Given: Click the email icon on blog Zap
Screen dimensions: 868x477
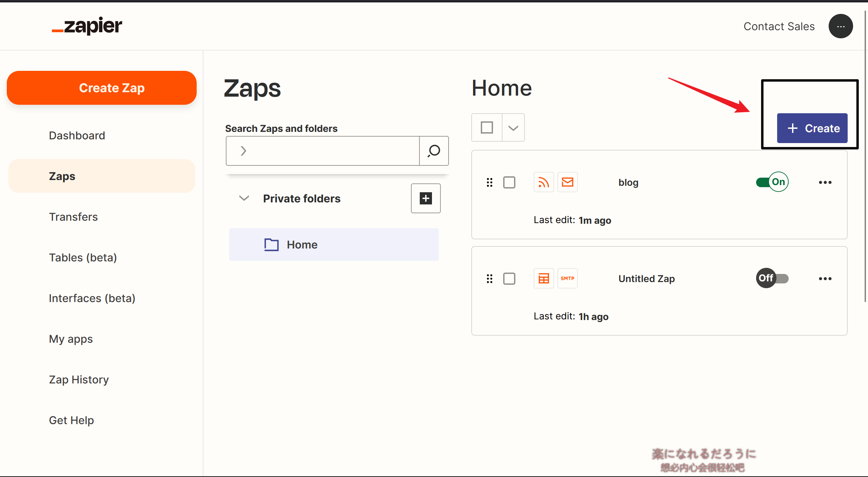Looking at the screenshot, I should pyautogui.click(x=567, y=181).
